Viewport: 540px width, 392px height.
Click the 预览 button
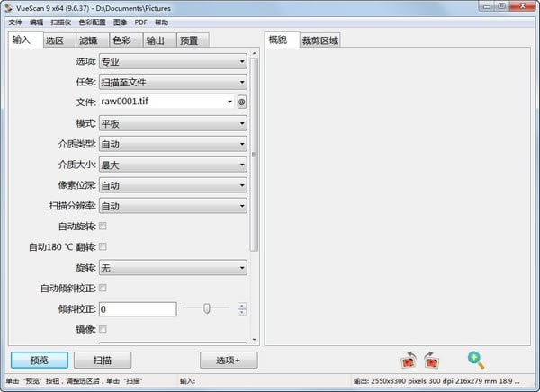tap(39, 360)
